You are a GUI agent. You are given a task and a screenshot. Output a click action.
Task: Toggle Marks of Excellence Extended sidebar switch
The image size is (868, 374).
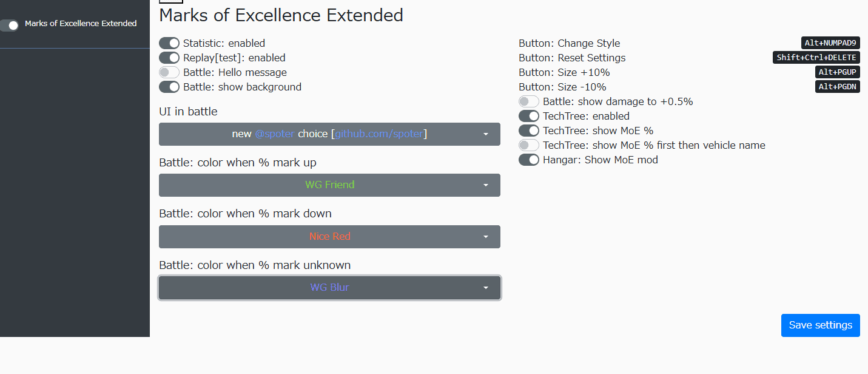point(9,25)
